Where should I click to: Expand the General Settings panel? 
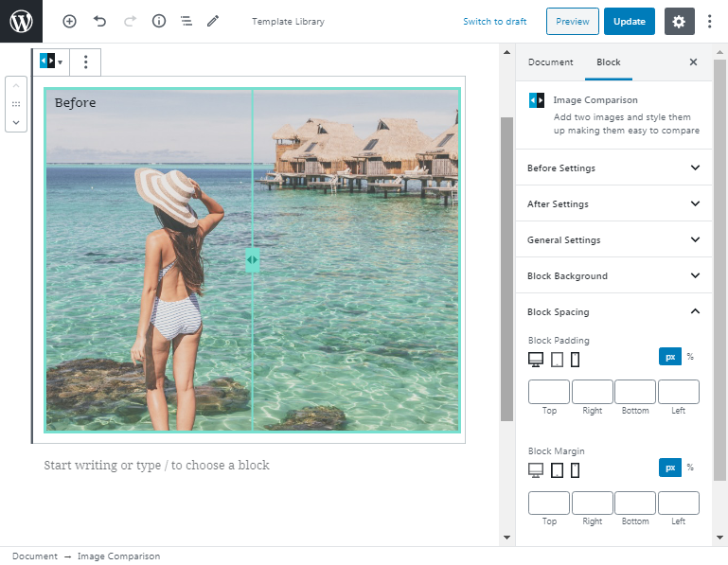click(x=613, y=239)
